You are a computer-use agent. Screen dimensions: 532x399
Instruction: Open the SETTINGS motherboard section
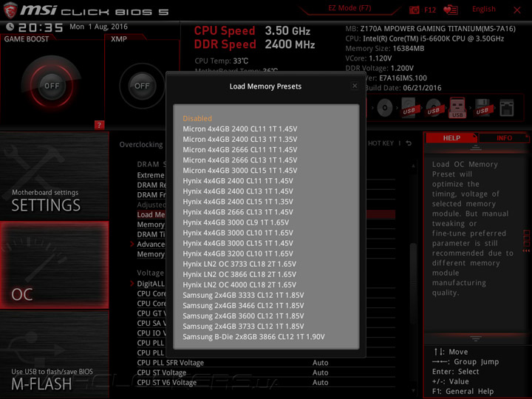(x=54, y=176)
